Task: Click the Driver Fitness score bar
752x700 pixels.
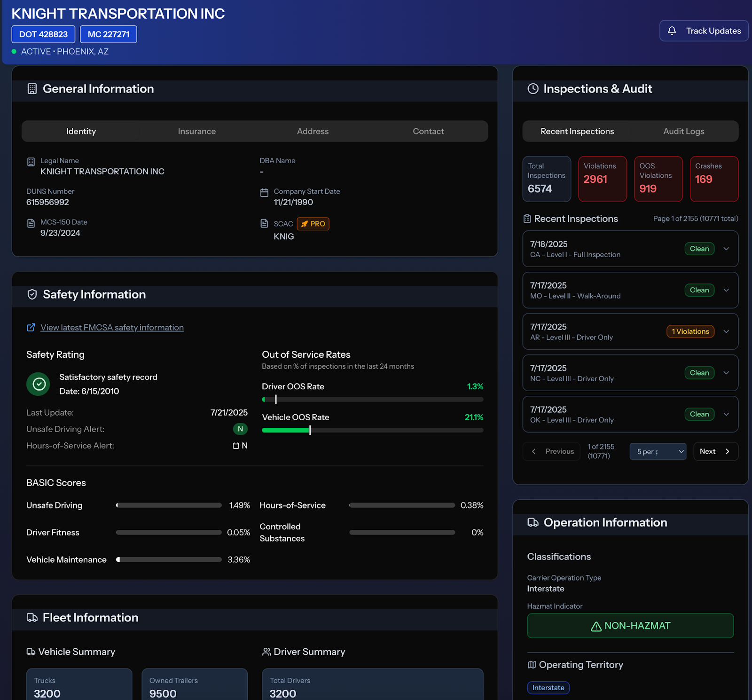Action: [x=169, y=533]
